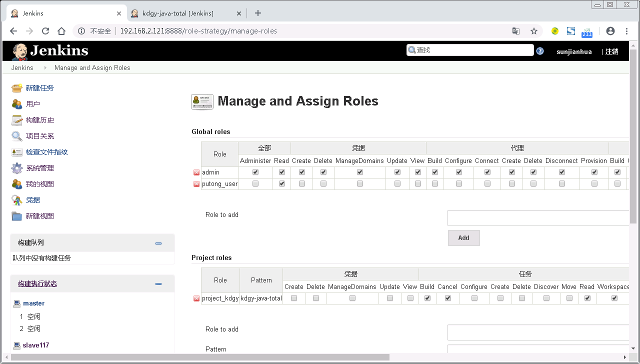Screen dimensions: 640x364
Task: Click the Project roles Role to add field
Action: click(538, 332)
